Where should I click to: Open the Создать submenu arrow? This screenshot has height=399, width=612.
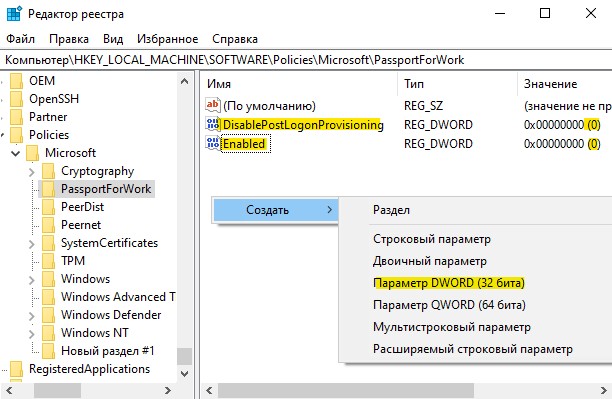point(329,210)
